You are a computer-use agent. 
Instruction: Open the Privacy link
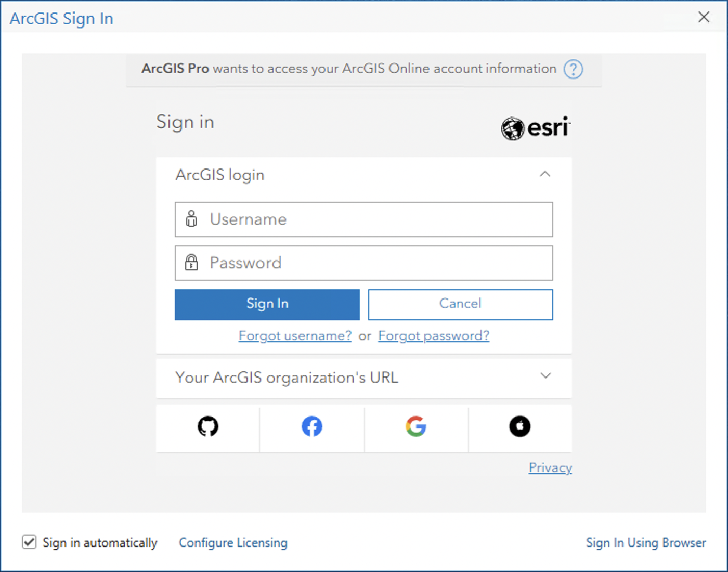coord(550,467)
